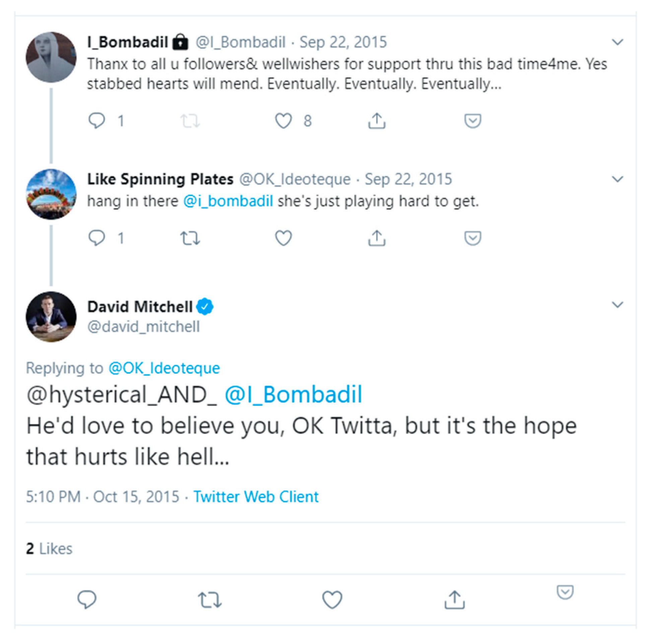Reply to I_Bombadil's tweet
The image size is (645, 644).
97,121
